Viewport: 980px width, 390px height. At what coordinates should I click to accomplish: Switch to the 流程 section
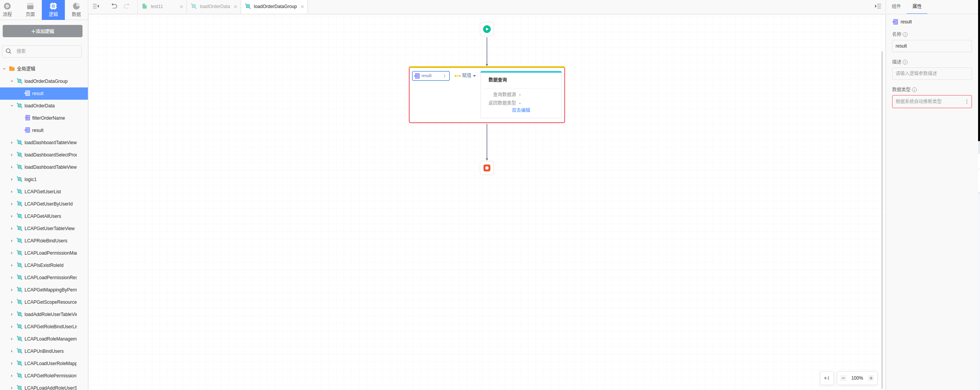tap(7, 10)
